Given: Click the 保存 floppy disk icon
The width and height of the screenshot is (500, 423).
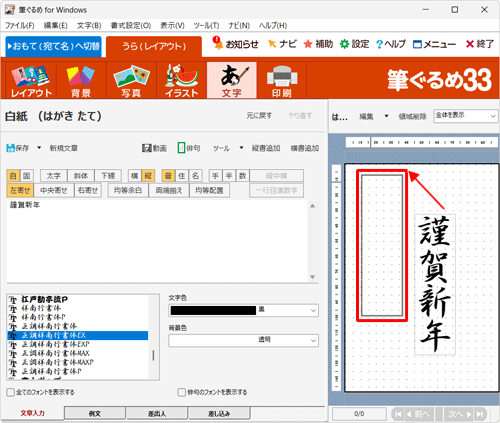Looking at the screenshot, I should tap(11, 148).
